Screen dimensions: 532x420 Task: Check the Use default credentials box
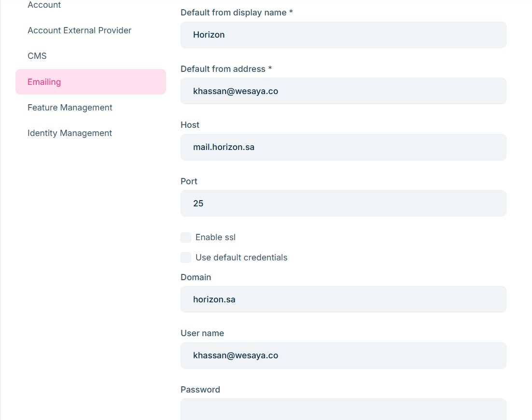point(186,257)
